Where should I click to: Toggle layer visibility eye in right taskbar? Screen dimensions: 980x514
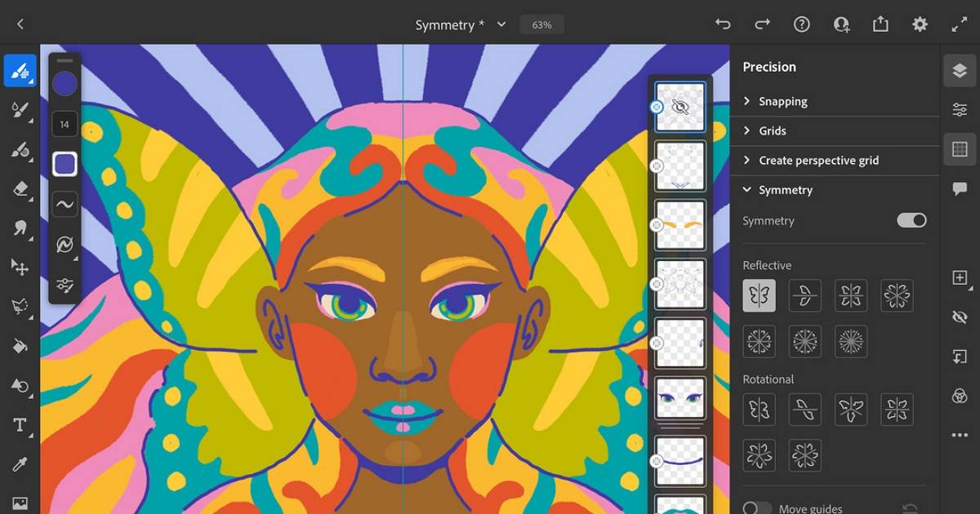coord(960,317)
